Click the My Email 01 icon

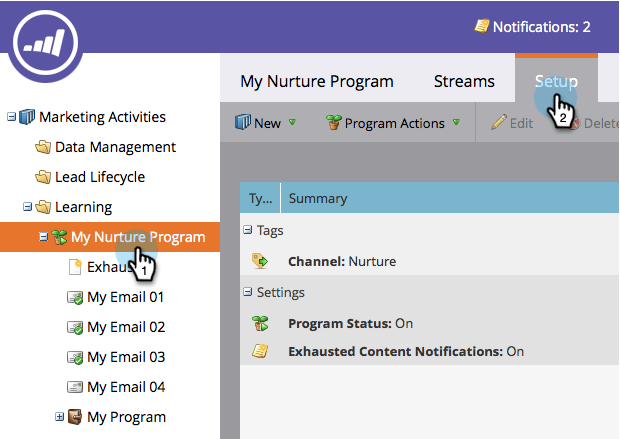pyautogui.click(x=74, y=297)
